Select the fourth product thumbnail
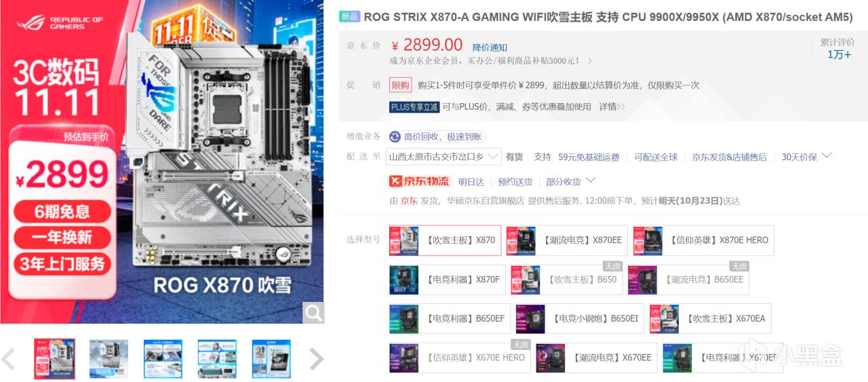This screenshot has width=868, height=382. click(217, 359)
